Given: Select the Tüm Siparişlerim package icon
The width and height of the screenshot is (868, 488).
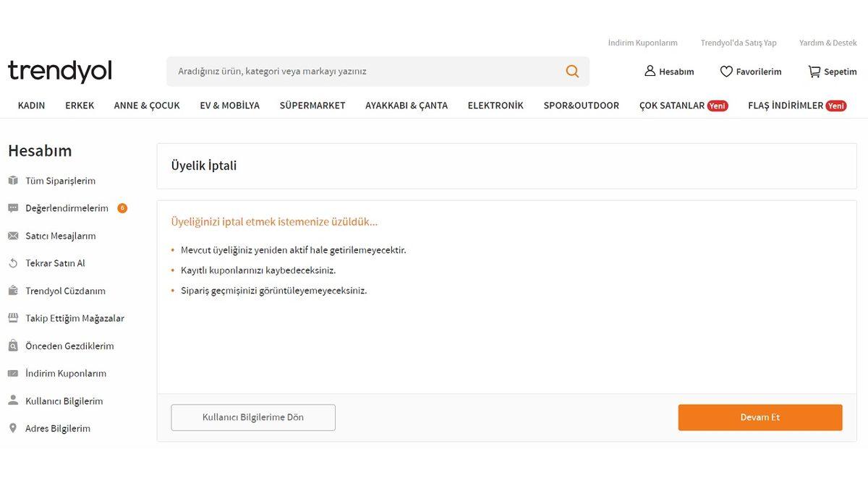Looking at the screenshot, I should 12,179.
